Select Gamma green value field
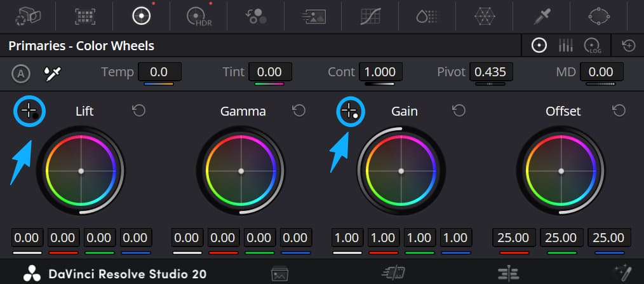644x284 pixels. (x=259, y=238)
